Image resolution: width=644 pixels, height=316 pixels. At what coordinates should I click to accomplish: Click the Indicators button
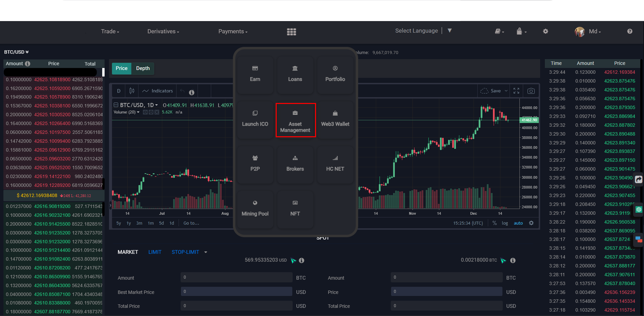point(158,91)
